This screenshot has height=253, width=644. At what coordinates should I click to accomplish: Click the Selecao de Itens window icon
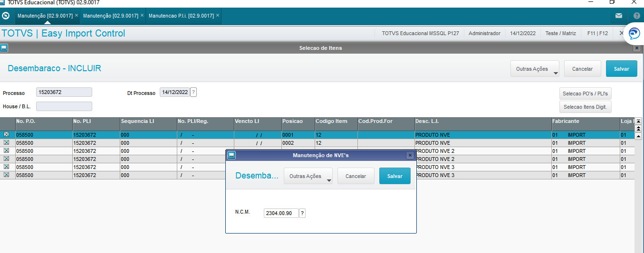tap(4, 48)
